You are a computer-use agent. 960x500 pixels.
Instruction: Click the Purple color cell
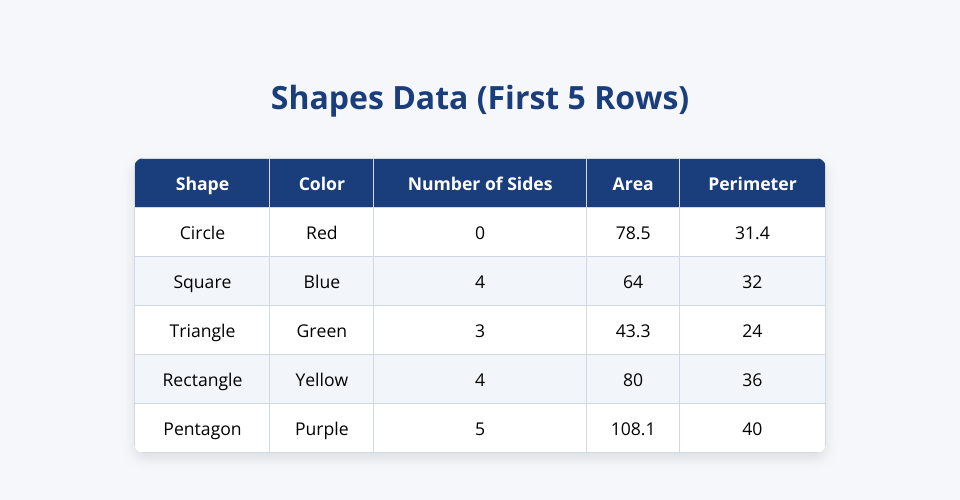coord(321,429)
